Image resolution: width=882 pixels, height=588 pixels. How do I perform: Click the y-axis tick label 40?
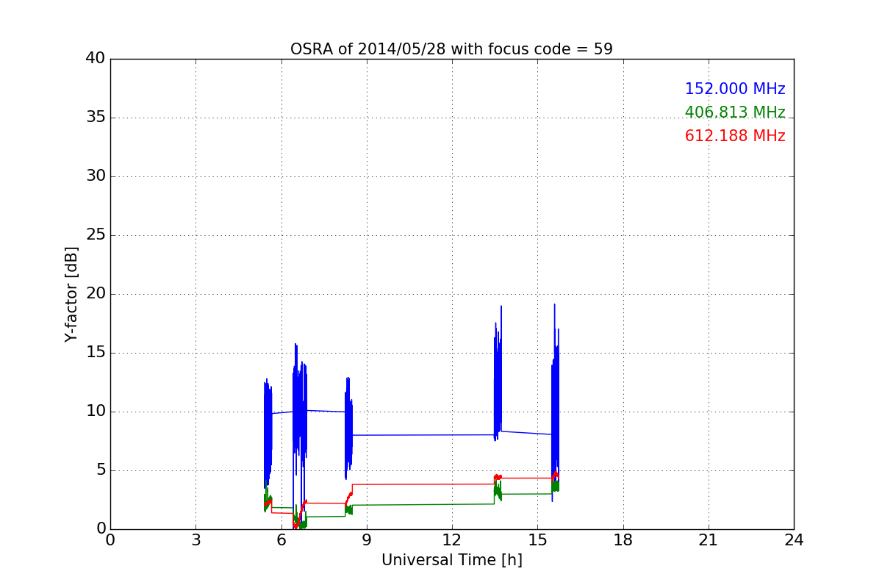(x=96, y=59)
